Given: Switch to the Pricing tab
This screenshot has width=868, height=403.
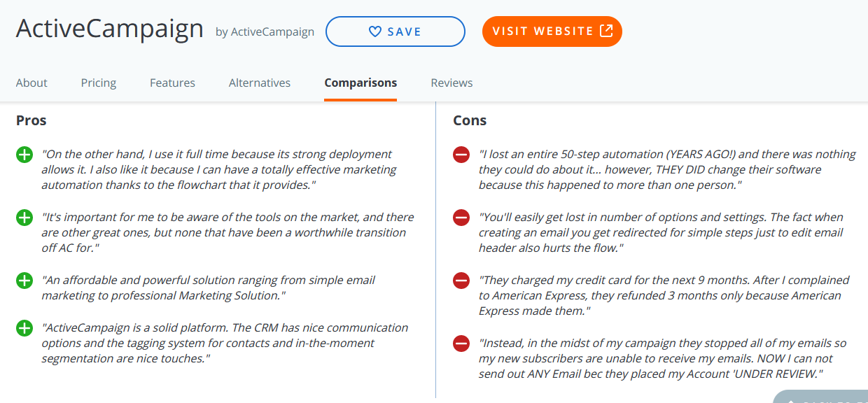Looking at the screenshot, I should pos(99,83).
